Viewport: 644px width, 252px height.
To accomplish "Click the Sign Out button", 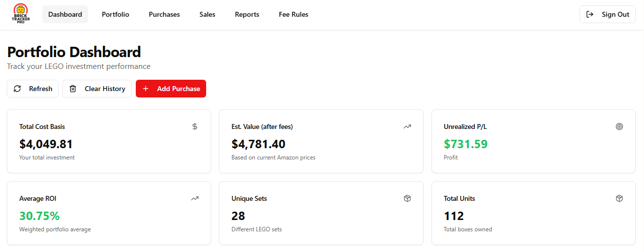I will [608, 14].
